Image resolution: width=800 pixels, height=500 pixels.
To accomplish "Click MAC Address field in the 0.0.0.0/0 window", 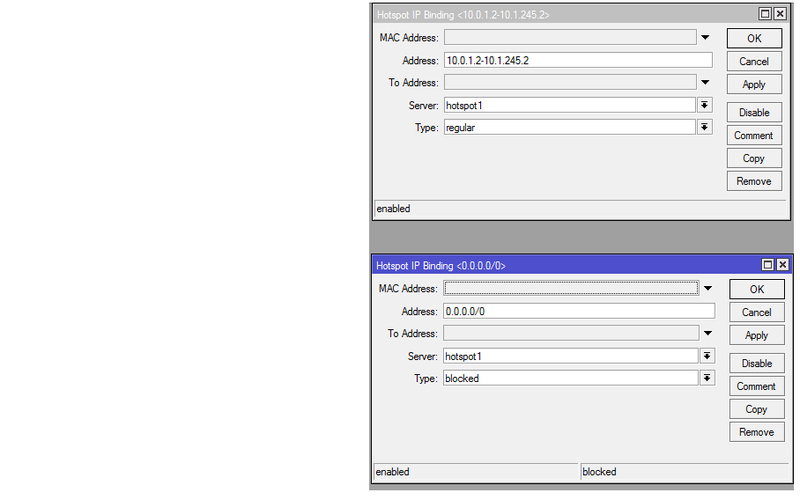I will tap(571, 288).
